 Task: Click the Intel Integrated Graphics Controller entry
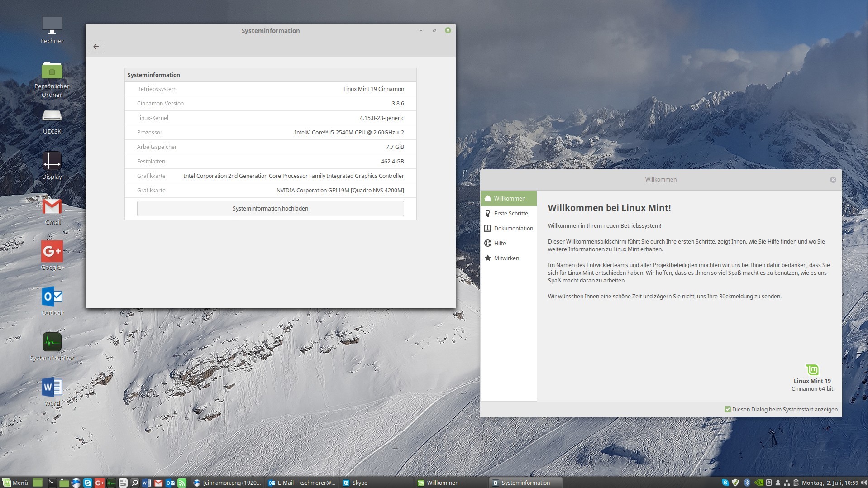tap(294, 176)
